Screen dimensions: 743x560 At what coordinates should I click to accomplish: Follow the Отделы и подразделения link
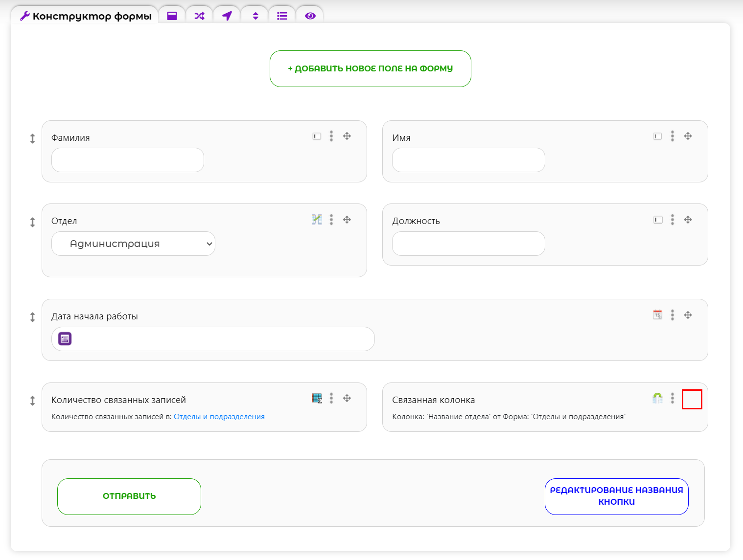pyautogui.click(x=219, y=417)
